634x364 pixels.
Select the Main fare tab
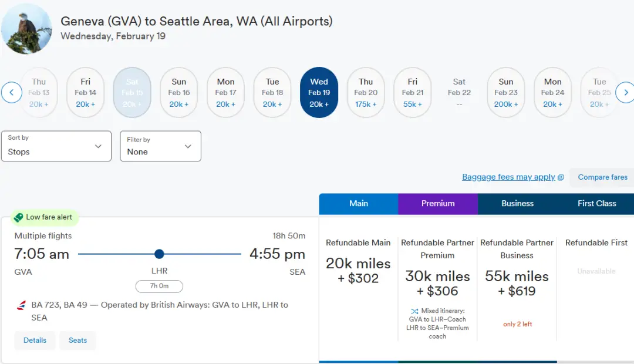click(x=359, y=204)
